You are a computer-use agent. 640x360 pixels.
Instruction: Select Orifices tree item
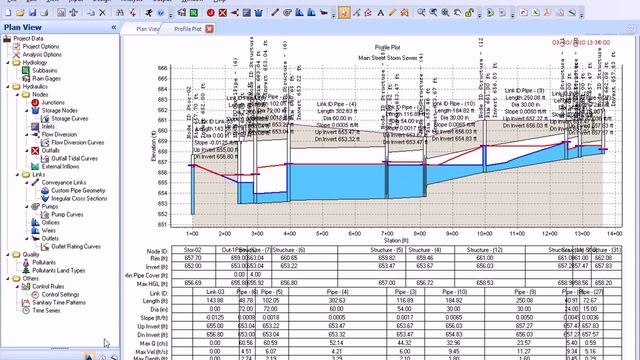click(51, 222)
